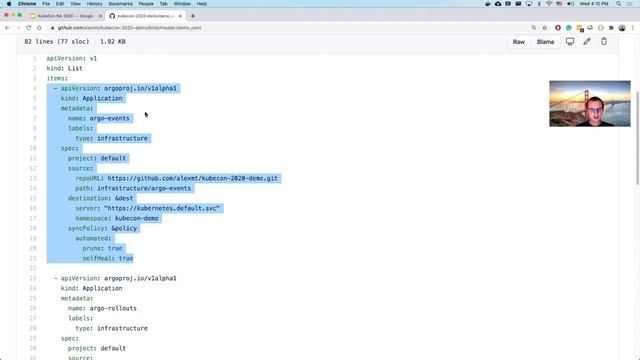Click 'server: https://kubernetes.default.svc' text
Image resolution: width=640 pixels, height=360 pixels.
pyautogui.click(x=148, y=208)
